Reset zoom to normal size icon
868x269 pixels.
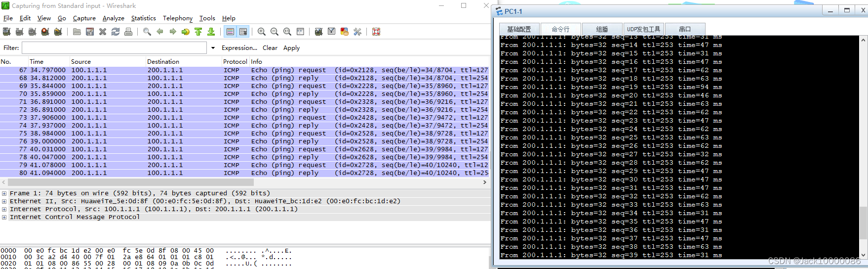click(287, 32)
